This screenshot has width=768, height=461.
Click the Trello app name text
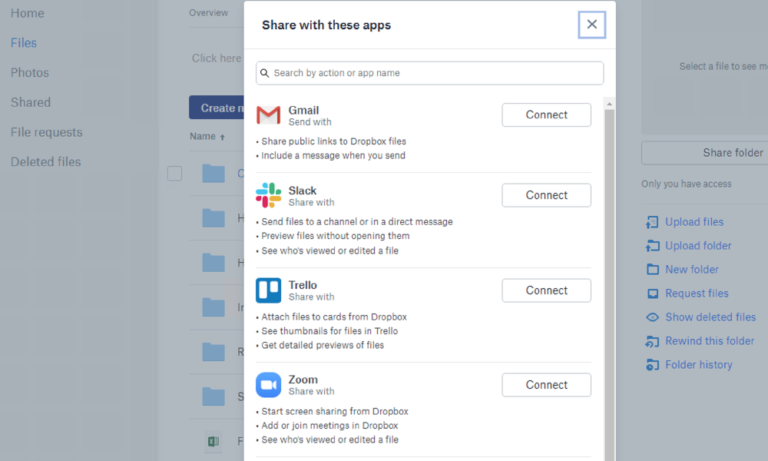[x=302, y=285]
